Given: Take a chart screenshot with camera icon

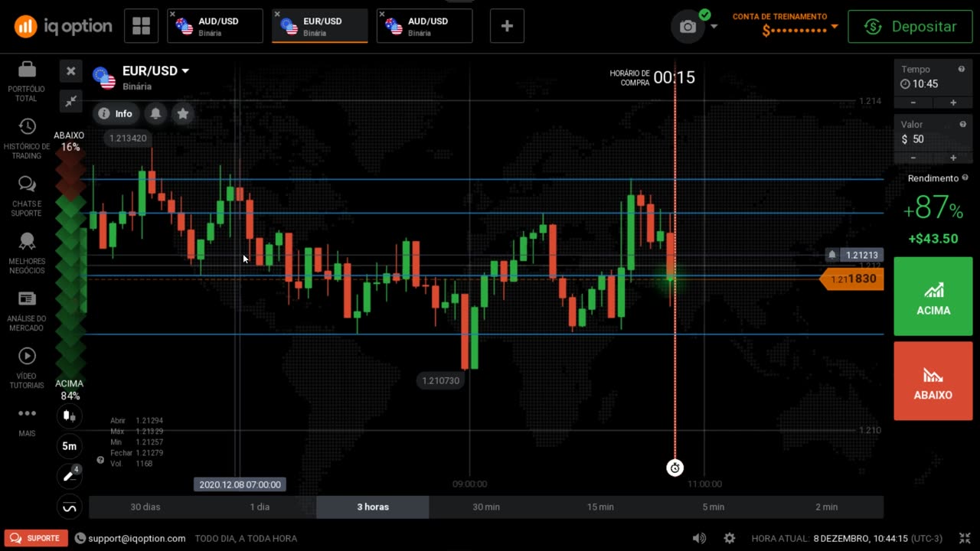Looking at the screenshot, I should pos(688,27).
